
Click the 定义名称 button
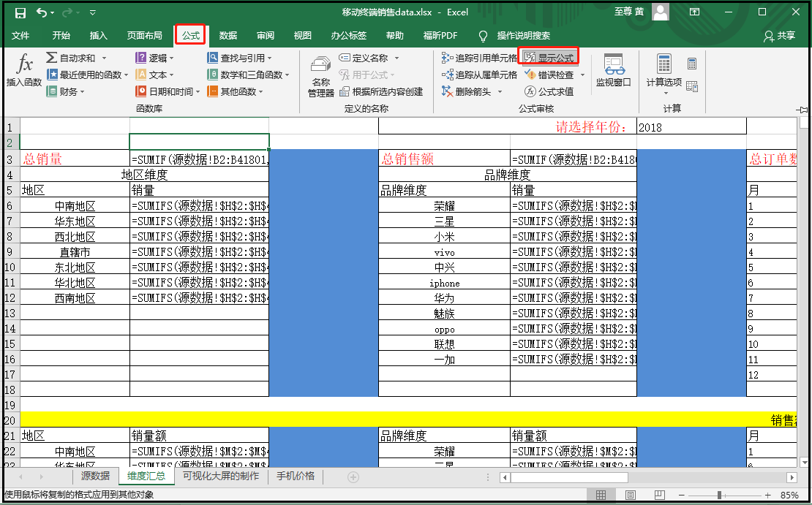pos(364,58)
